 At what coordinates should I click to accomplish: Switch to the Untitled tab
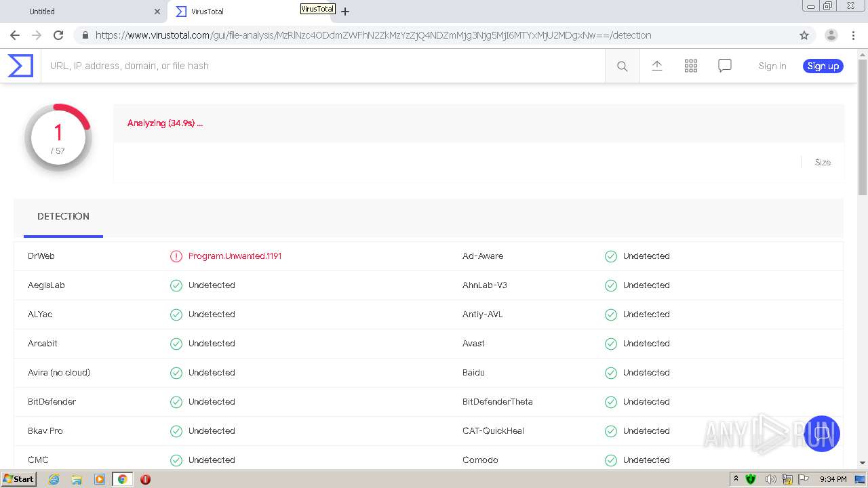pos(83,12)
